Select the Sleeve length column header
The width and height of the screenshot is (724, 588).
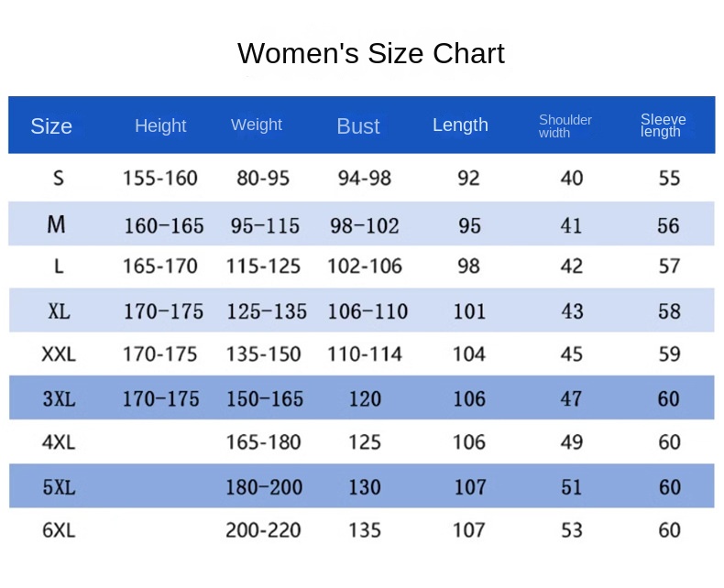663,125
